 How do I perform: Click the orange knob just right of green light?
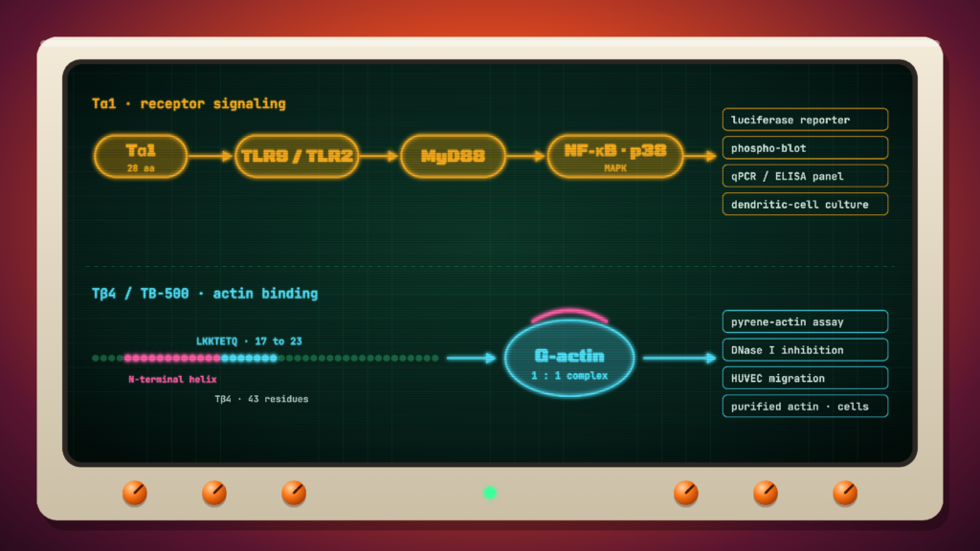[x=686, y=493]
